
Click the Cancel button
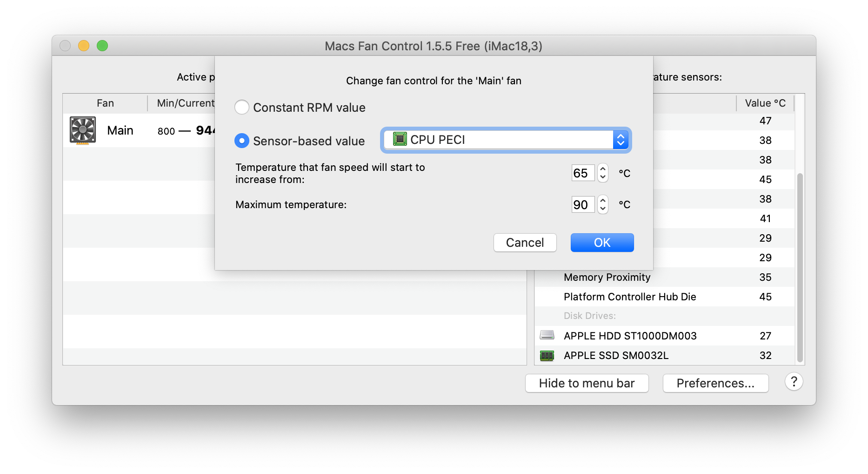coord(525,243)
